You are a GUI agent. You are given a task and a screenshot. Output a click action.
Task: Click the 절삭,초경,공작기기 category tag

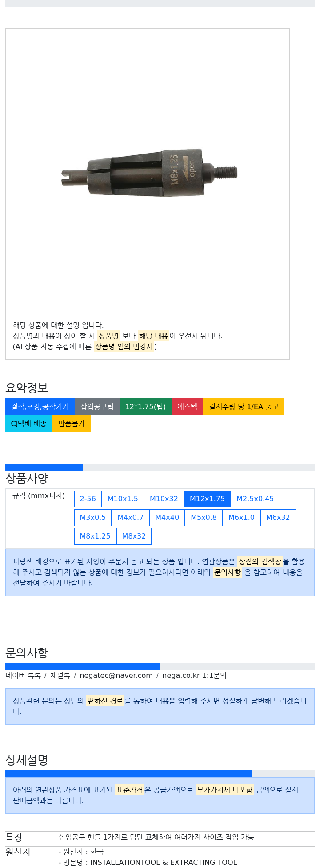click(x=40, y=407)
